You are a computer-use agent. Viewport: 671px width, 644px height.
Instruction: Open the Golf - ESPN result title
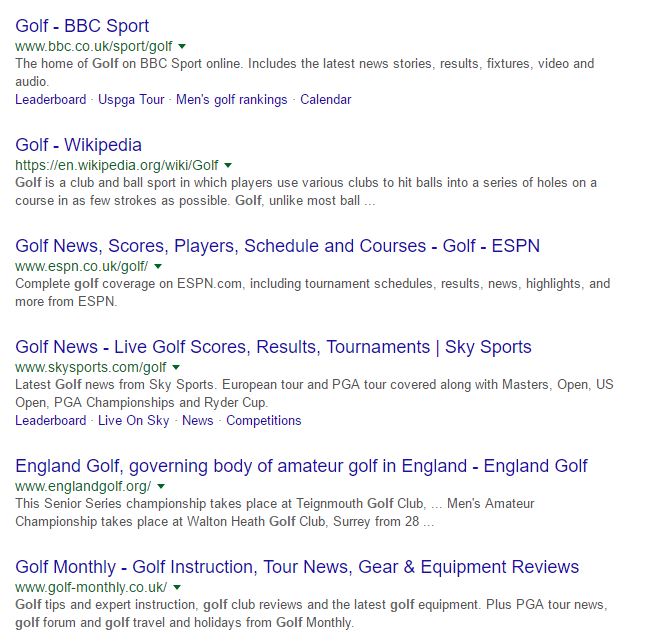click(x=277, y=246)
